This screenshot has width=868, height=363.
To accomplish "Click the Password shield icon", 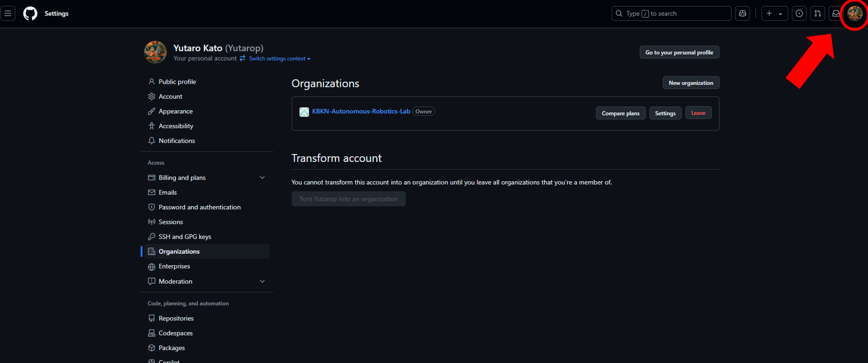I will (152, 207).
